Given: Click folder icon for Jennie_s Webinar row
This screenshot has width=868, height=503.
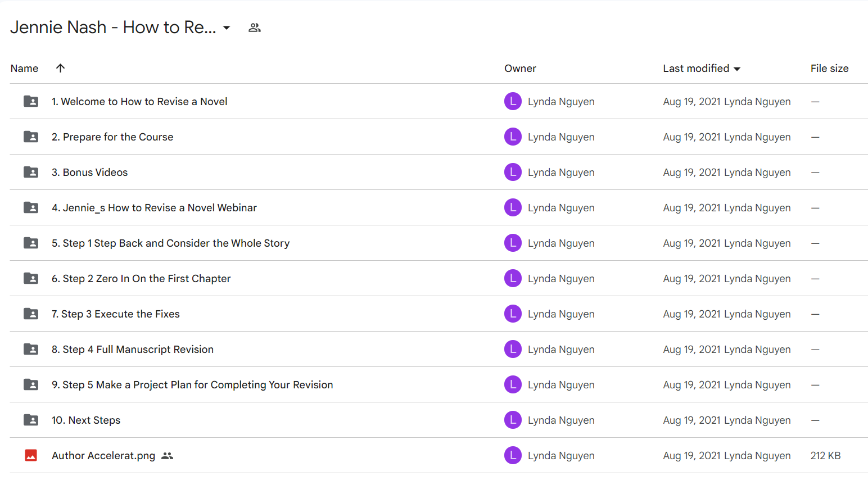Looking at the screenshot, I should pyautogui.click(x=31, y=207).
